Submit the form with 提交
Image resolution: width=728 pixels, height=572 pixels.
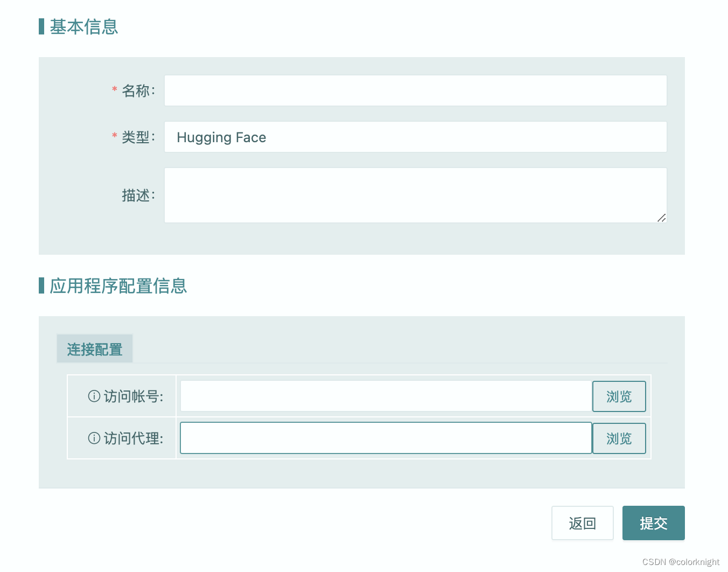click(x=653, y=522)
